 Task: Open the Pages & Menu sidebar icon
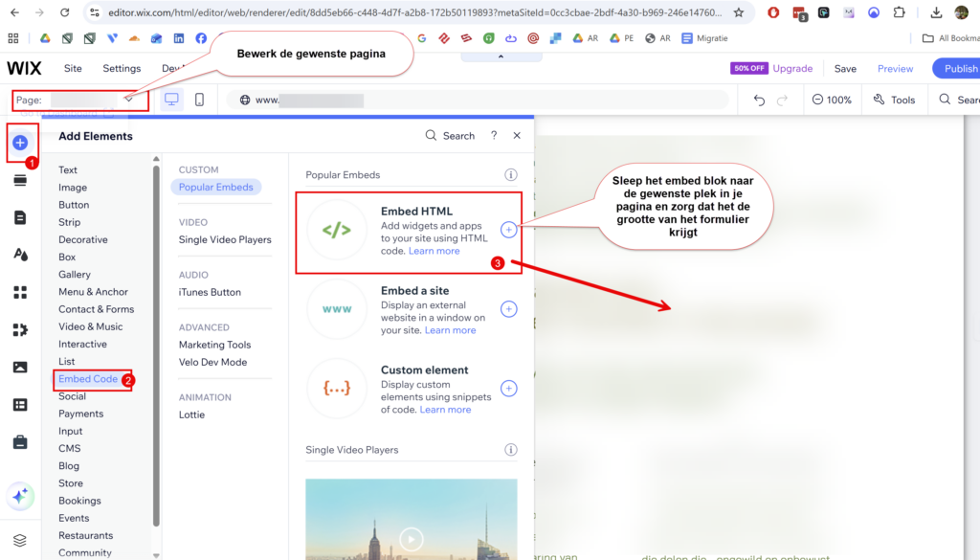[x=20, y=217]
